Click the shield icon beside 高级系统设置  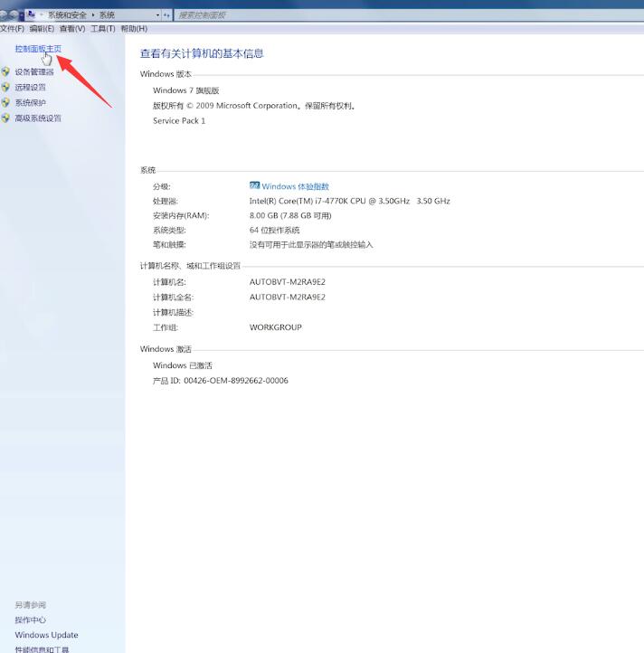point(5,118)
